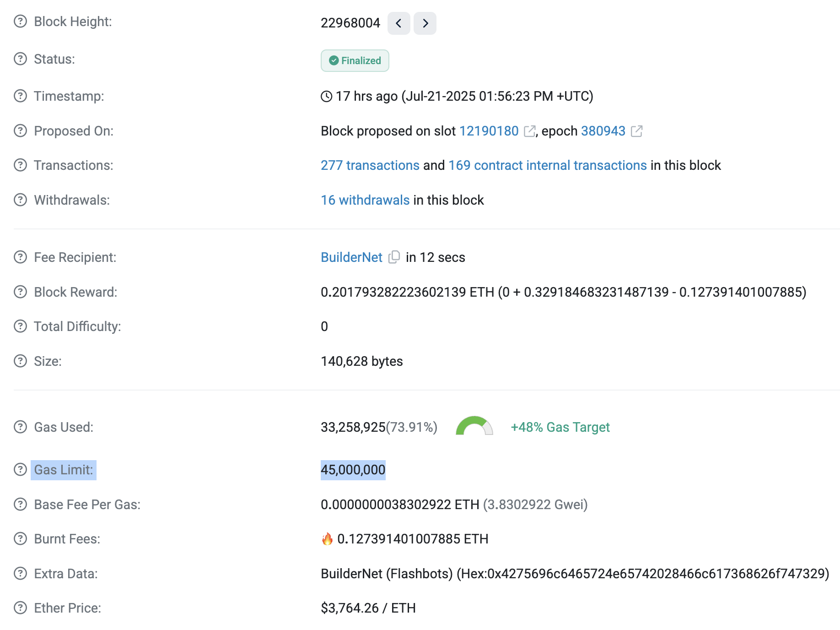Open the BuilderNet fee recipient link
The height and width of the screenshot is (630, 840).
[351, 257]
